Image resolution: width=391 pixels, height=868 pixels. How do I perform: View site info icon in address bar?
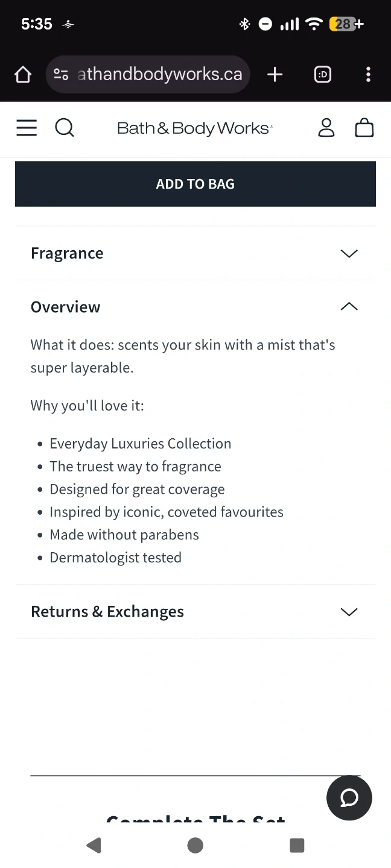coord(61,75)
